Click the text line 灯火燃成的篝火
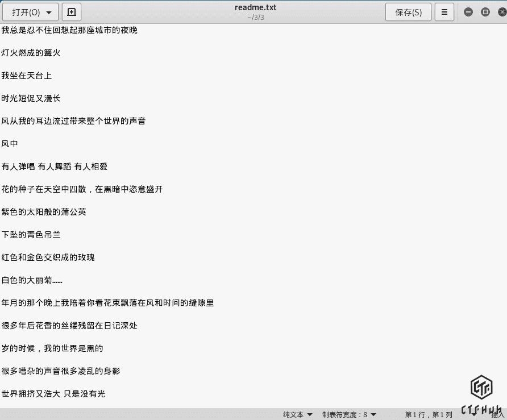 point(31,53)
